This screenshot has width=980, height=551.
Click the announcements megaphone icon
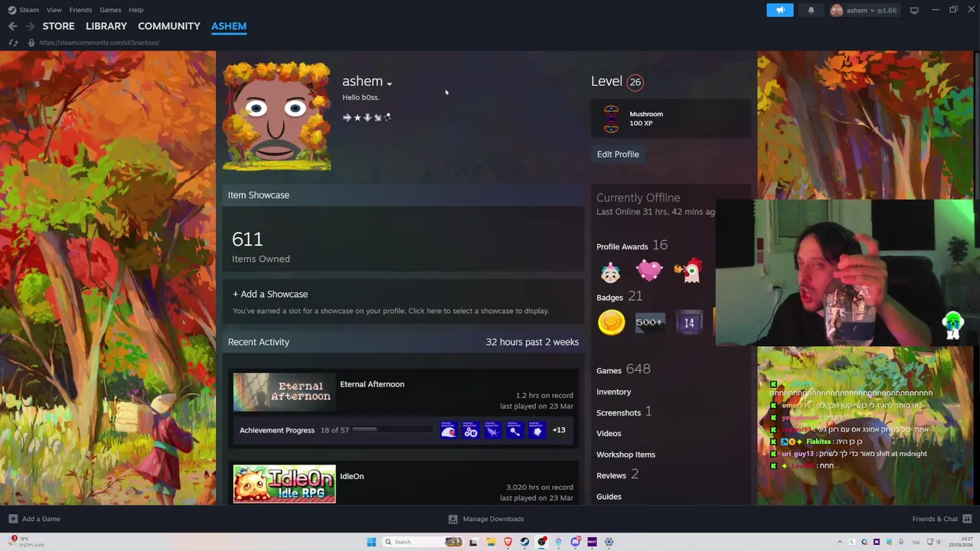pos(780,10)
